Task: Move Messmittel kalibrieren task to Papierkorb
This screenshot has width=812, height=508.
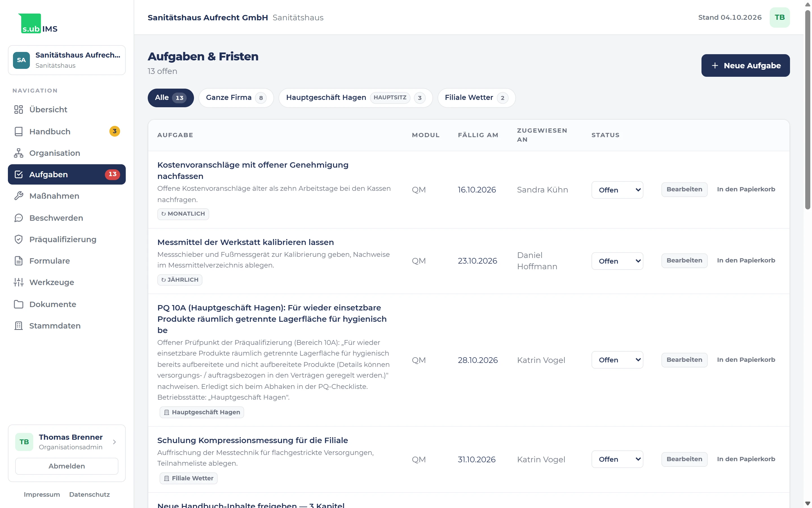Action: tap(746, 260)
